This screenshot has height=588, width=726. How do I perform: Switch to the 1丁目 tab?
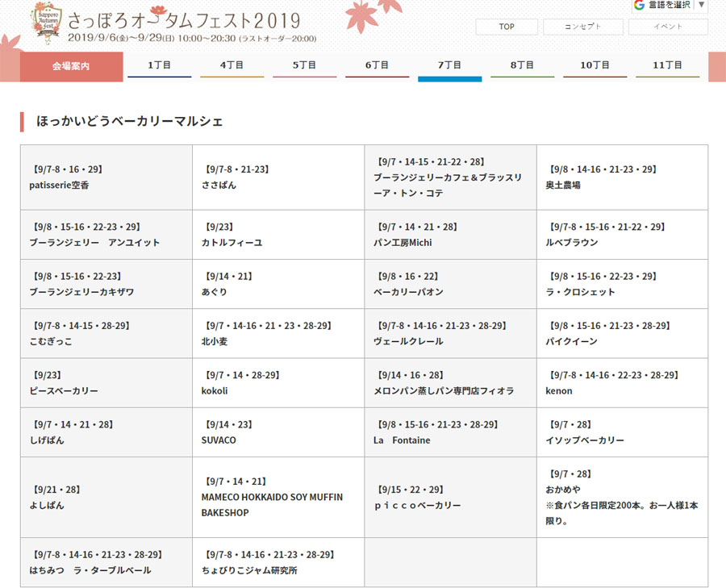point(159,65)
